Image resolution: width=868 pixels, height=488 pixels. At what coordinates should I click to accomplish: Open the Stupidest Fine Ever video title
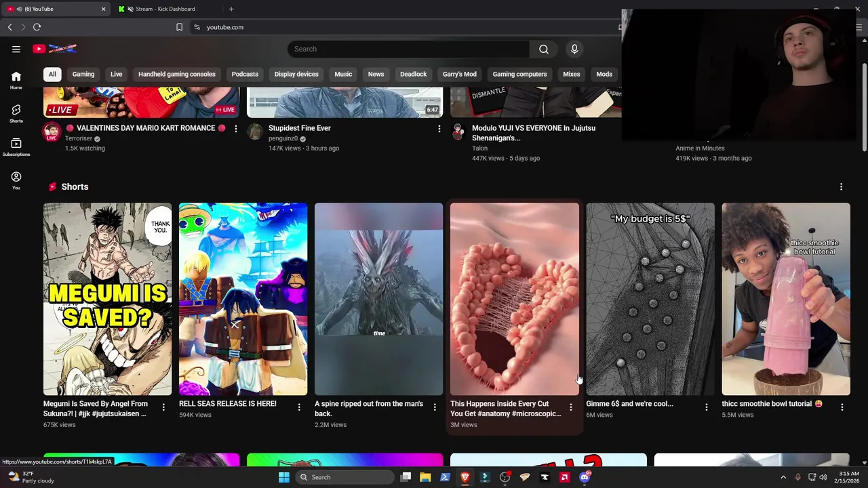300,128
